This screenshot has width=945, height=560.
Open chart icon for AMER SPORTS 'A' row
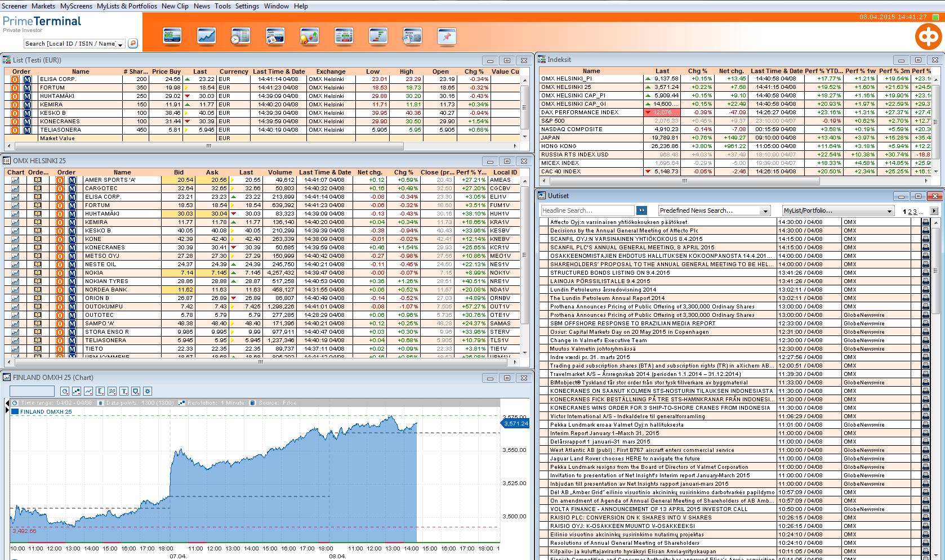coord(15,180)
